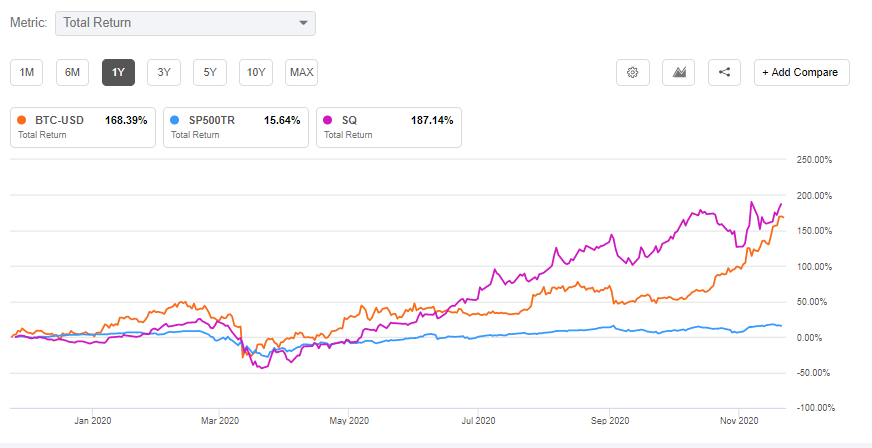Image resolution: width=872 pixels, height=448 pixels.
Task: Toggle the SQ legend card
Action: click(389, 127)
